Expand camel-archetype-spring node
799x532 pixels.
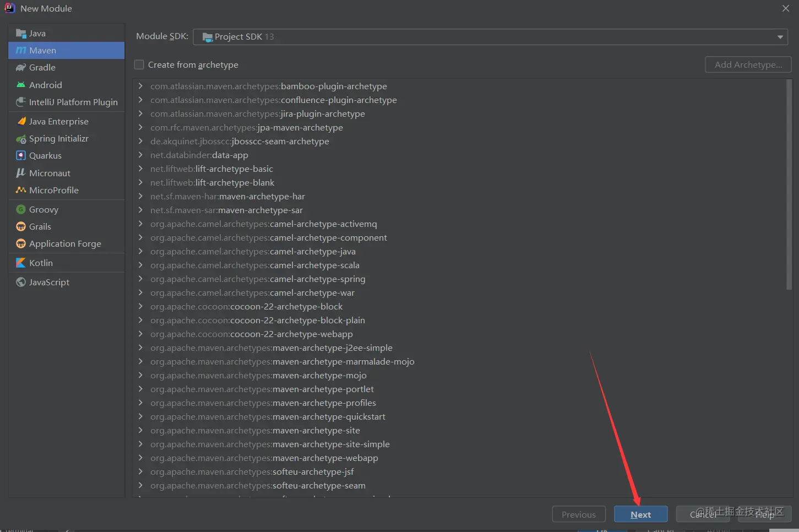(141, 279)
